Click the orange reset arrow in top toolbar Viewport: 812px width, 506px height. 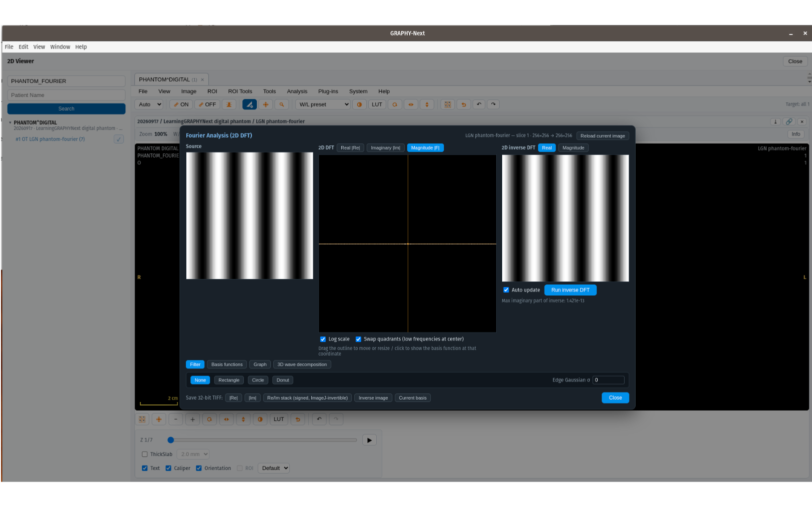pos(464,104)
